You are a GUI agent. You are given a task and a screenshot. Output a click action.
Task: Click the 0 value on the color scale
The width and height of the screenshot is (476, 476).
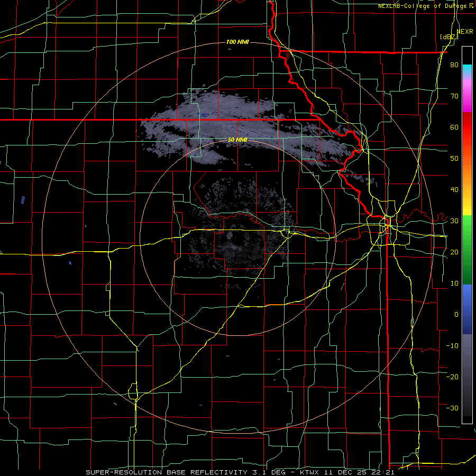456,315
